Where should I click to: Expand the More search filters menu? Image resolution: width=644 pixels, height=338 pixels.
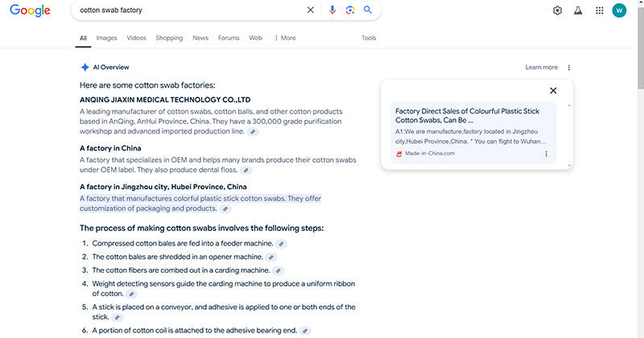(285, 38)
